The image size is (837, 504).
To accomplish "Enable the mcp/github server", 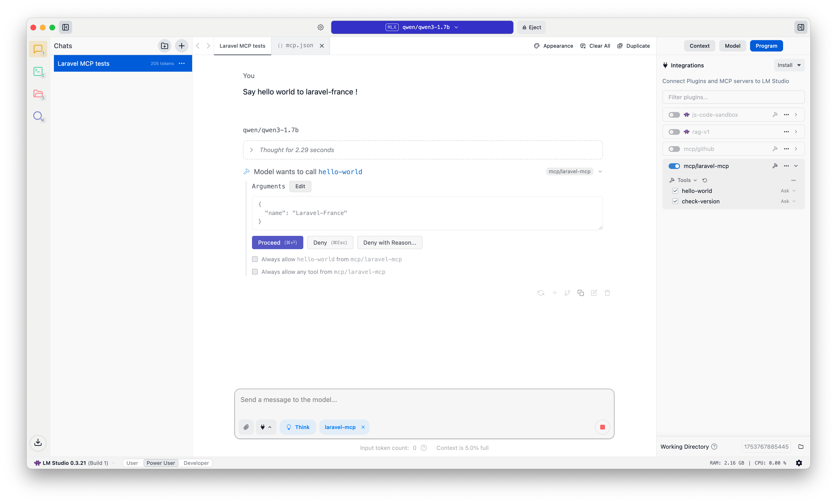I will (674, 149).
